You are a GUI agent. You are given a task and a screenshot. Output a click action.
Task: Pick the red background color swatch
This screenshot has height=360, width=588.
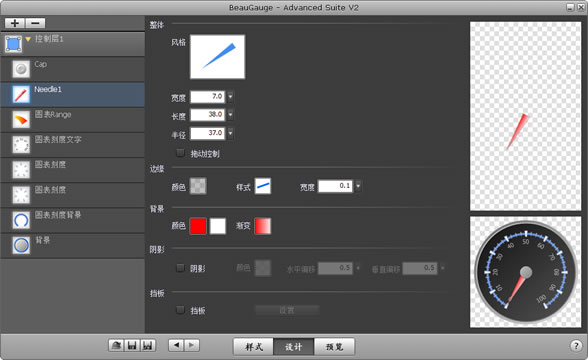tap(198, 226)
